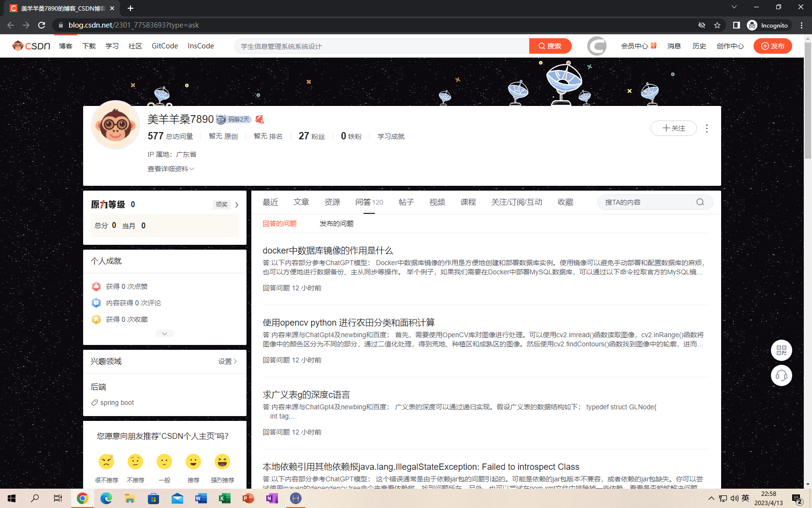This screenshot has height=508, width=812.
Task: Select the 很不推荐 angry face
Action: [x=106, y=462]
